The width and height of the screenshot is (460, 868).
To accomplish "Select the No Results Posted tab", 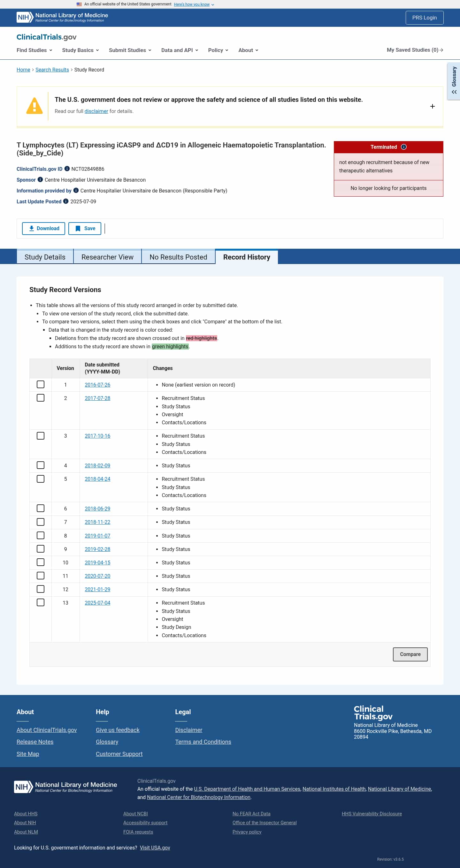I will tap(178, 257).
